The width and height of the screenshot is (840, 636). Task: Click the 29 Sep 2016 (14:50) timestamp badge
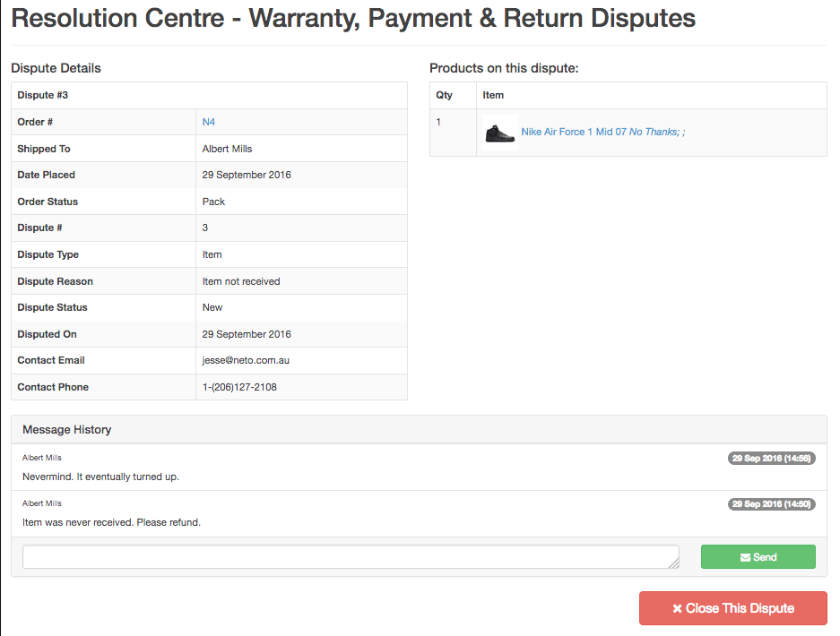click(x=772, y=504)
